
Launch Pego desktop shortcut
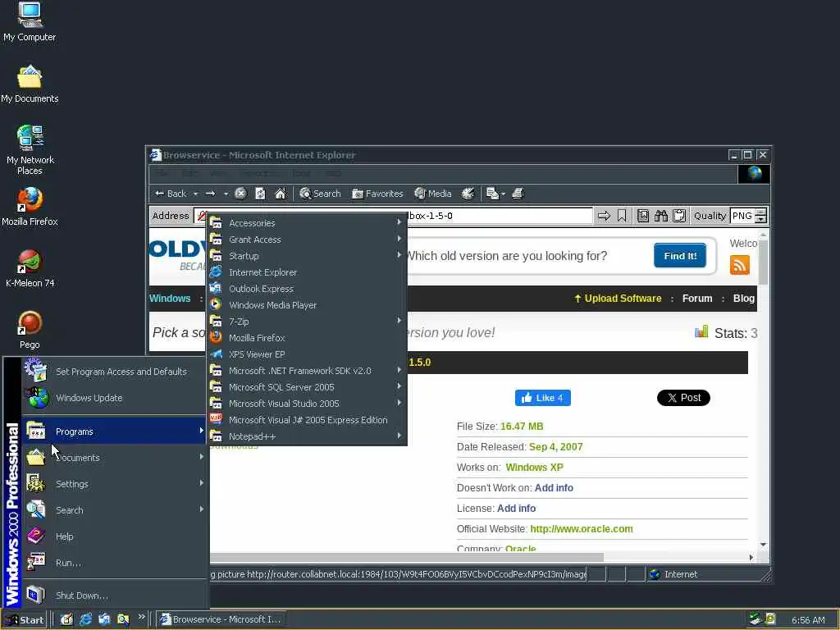coord(30,330)
